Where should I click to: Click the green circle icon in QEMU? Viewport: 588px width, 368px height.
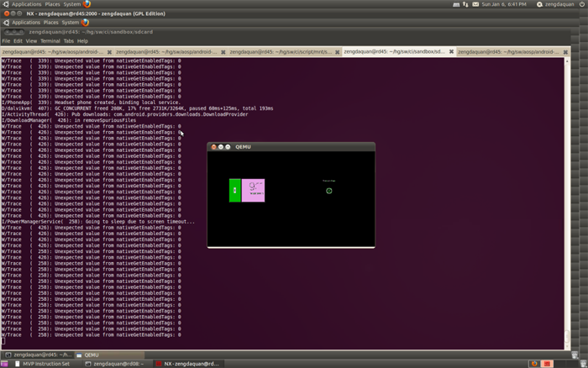pyautogui.click(x=329, y=191)
